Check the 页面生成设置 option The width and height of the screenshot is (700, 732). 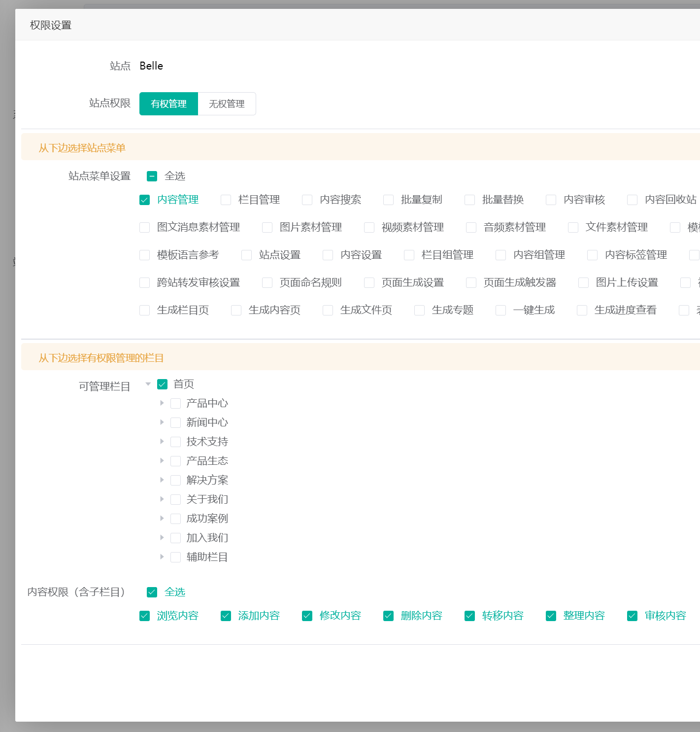click(x=369, y=282)
